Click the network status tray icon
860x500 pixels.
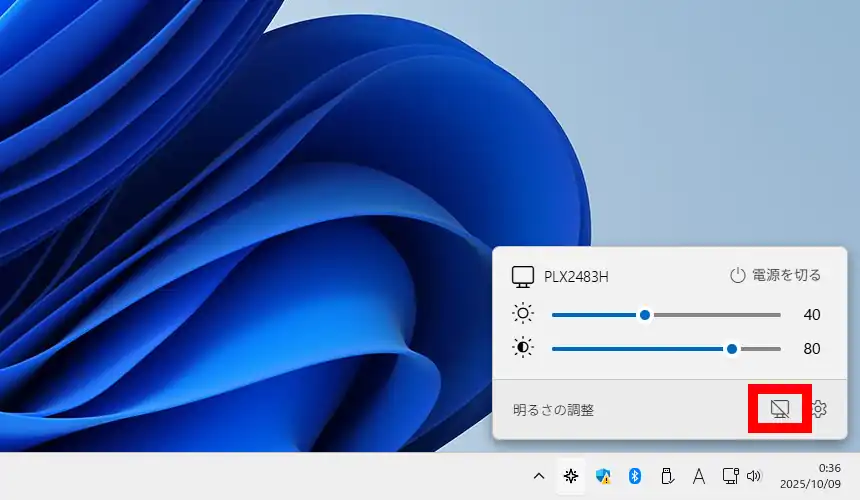[x=730, y=476]
